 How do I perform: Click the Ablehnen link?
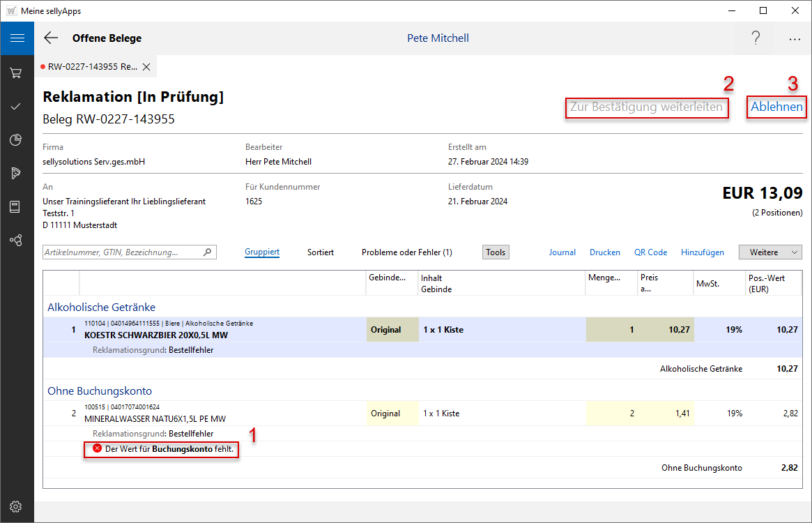(x=776, y=107)
